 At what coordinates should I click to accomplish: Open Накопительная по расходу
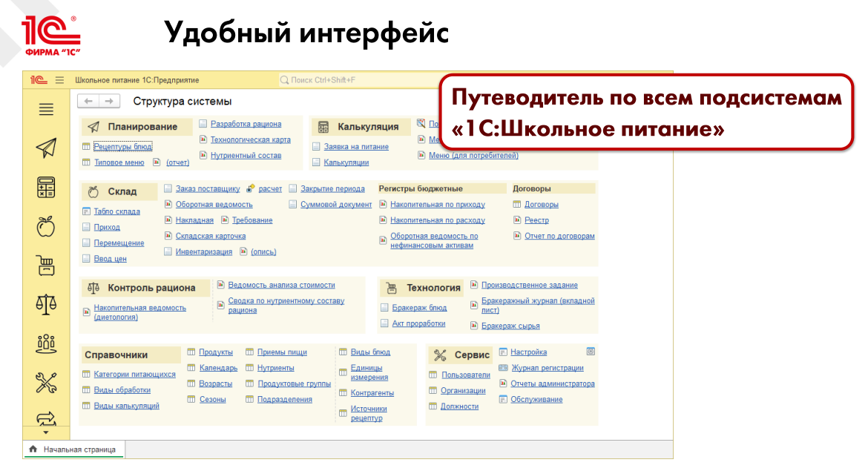tap(438, 220)
